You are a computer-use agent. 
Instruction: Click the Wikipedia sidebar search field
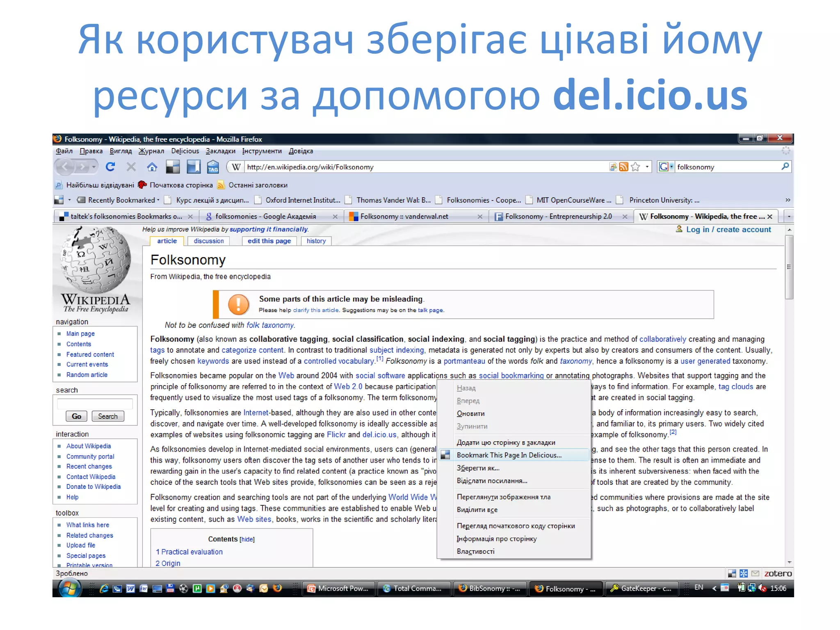(x=95, y=404)
